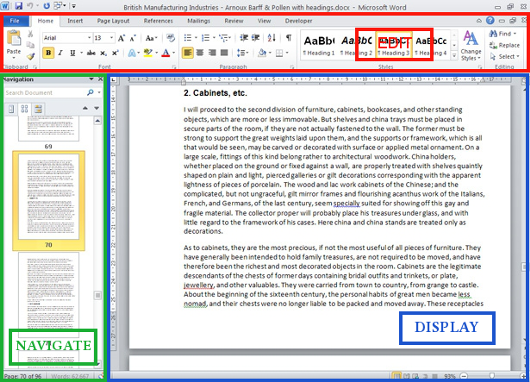Screen dimensions: 530x382
Task: Open Word Help question mark icon
Action: [490, 20]
